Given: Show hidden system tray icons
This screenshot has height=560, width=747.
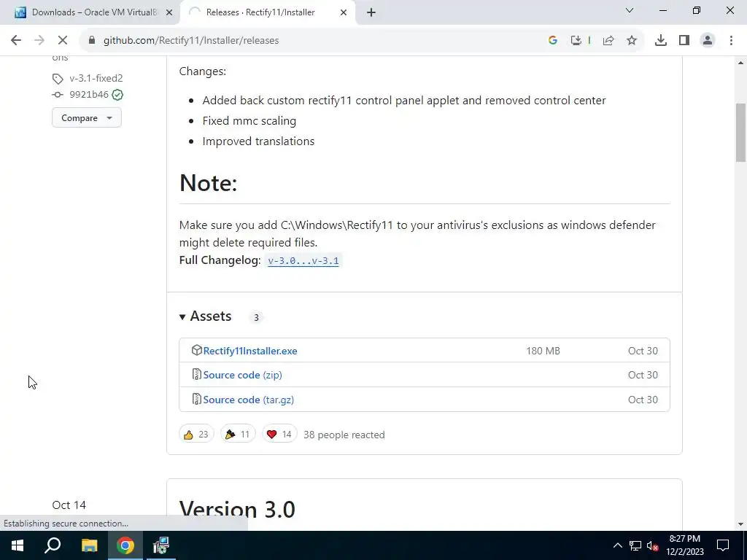Looking at the screenshot, I should (x=617, y=545).
